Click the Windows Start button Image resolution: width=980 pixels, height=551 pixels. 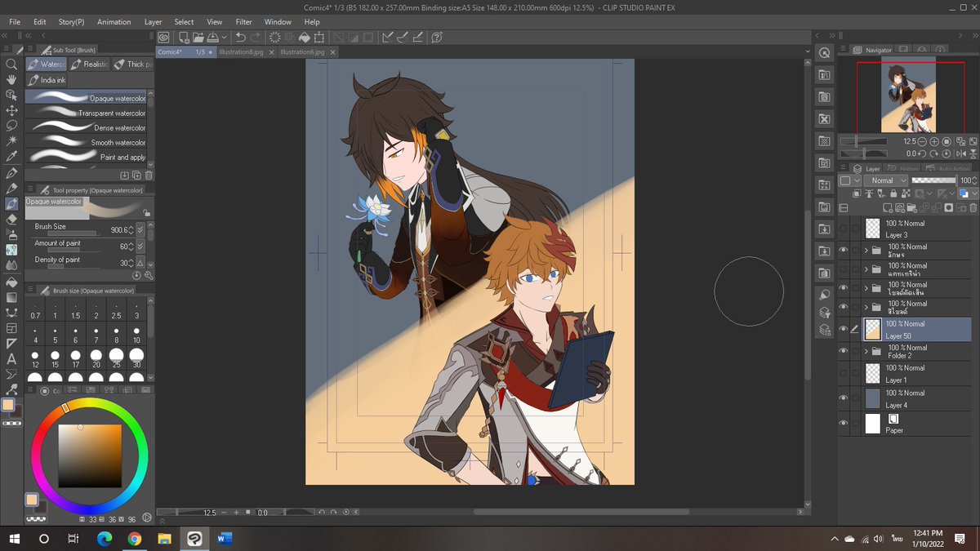coord(14,539)
